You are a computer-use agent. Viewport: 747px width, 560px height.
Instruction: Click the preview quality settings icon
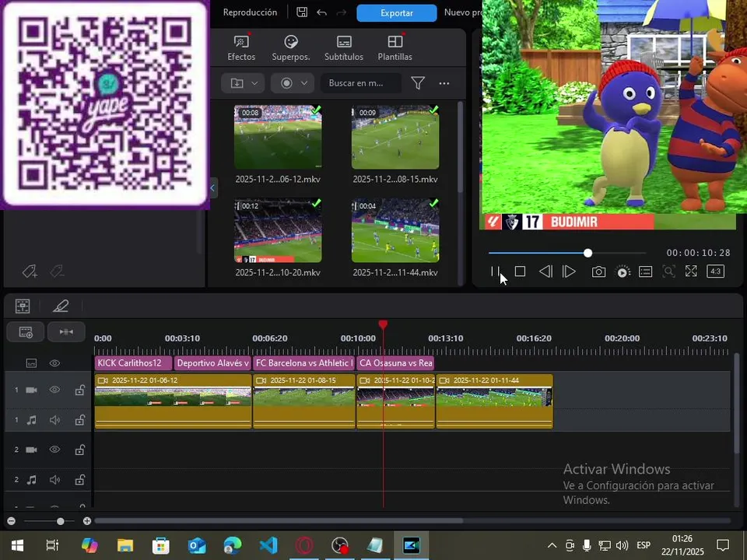point(622,272)
